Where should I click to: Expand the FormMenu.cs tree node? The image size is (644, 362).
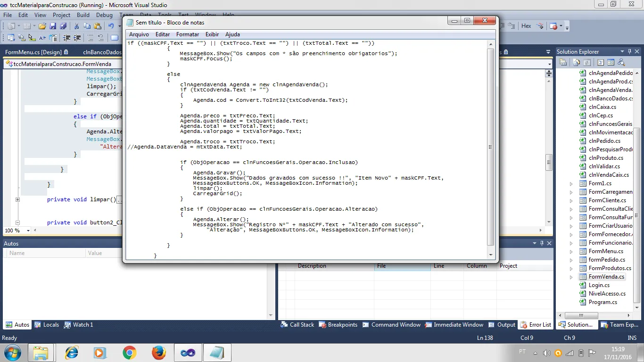571,251
